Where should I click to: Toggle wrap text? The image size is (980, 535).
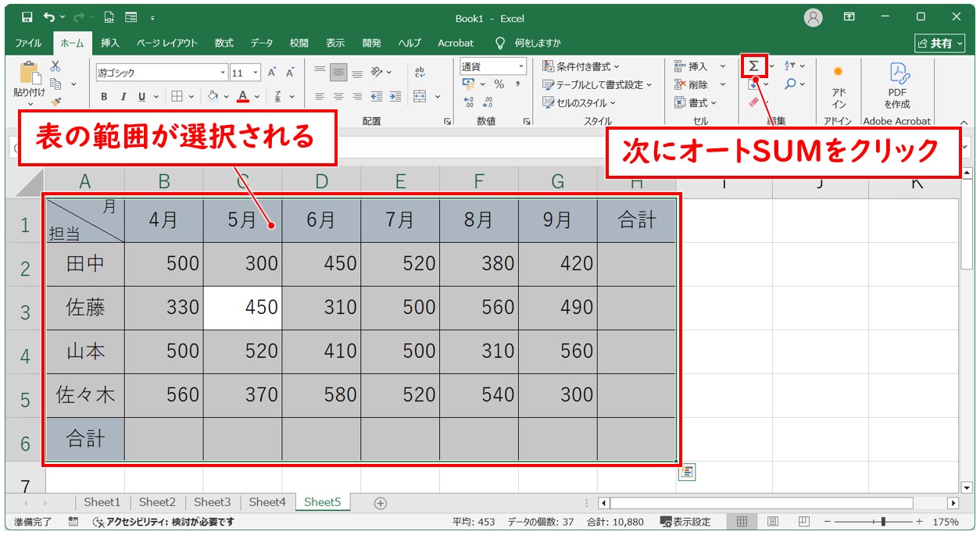pos(420,73)
